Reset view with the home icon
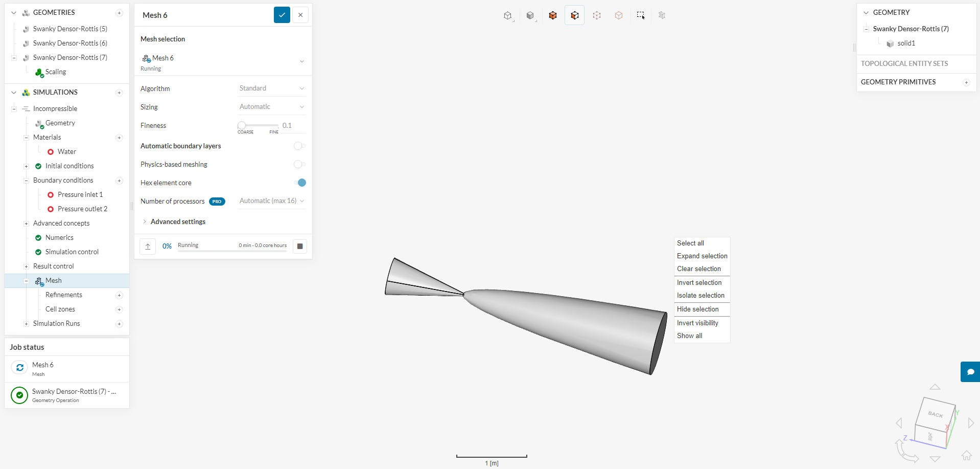Image resolution: width=980 pixels, height=469 pixels. coord(967,455)
